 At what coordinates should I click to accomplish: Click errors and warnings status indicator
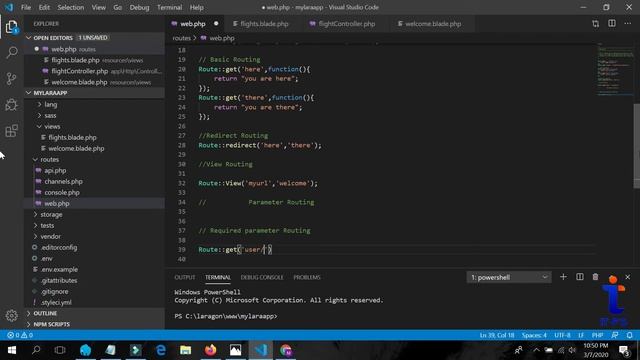tap(20, 335)
